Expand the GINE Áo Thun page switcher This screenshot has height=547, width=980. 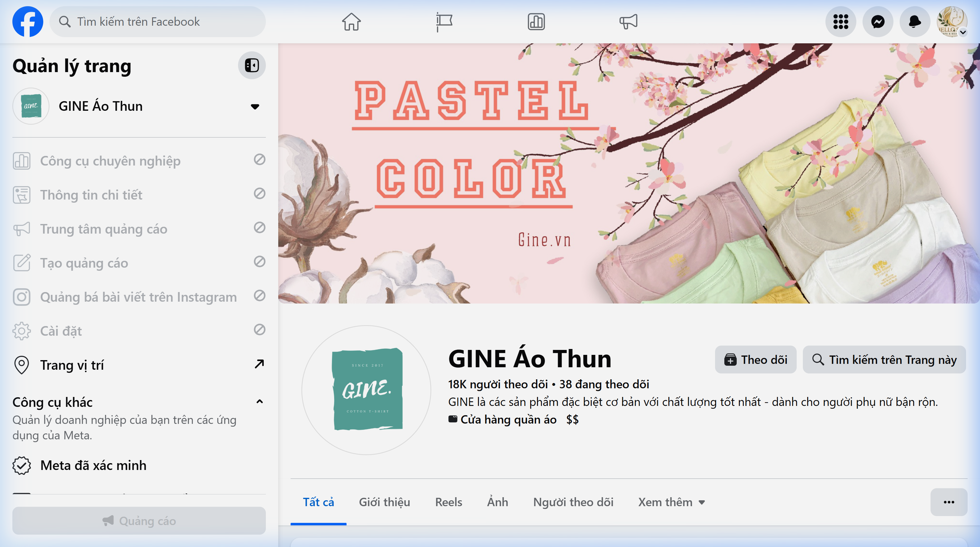pos(255,106)
